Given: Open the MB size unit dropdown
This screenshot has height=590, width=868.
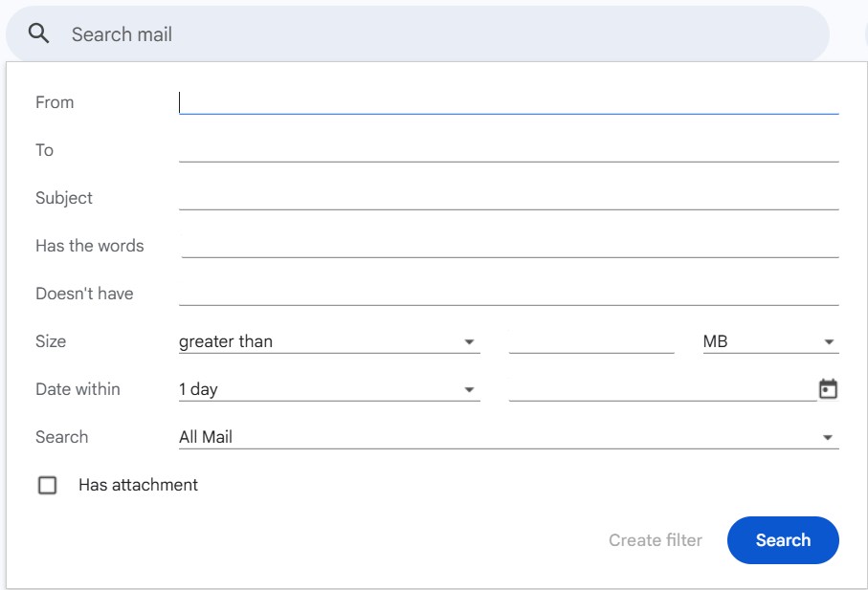Looking at the screenshot, I should 770,341.
